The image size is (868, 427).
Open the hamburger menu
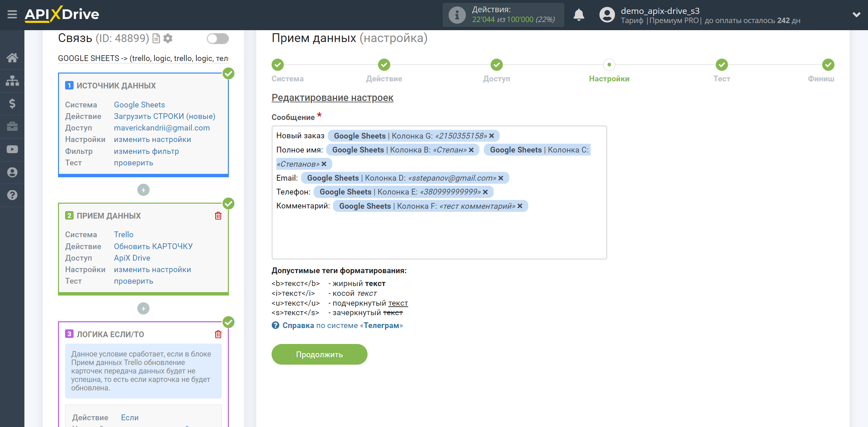12,14
